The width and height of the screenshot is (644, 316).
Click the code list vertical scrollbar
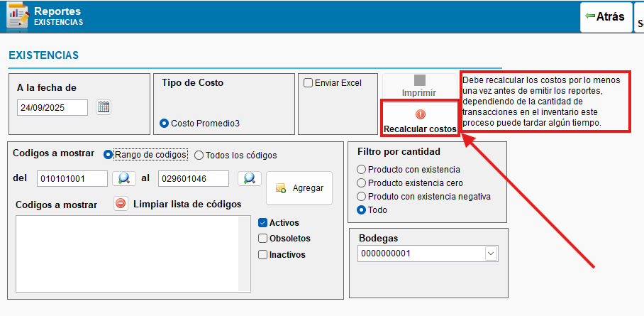pyautogui.click(x=245, y=254)
